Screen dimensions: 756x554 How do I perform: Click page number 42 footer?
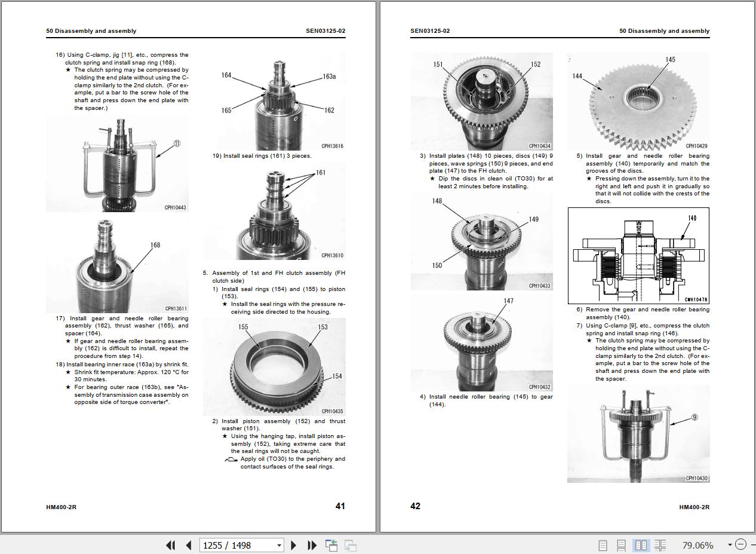(415, 506)
